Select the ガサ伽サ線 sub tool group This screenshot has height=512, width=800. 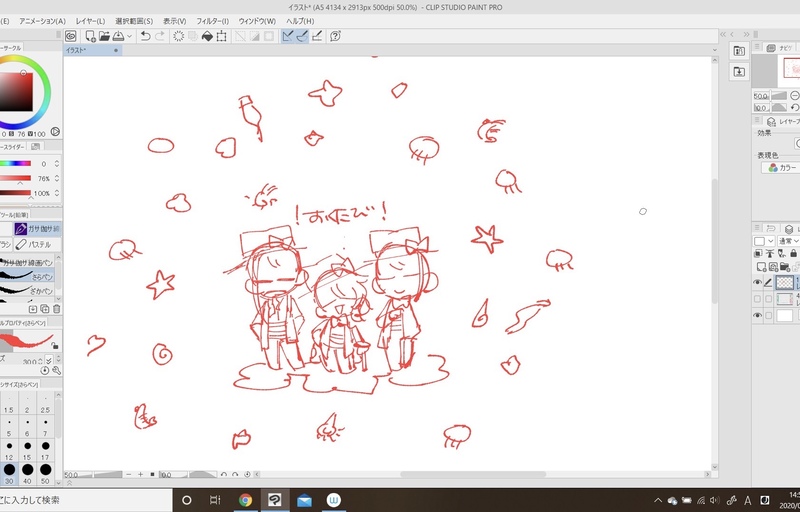pyautogui.click(x=37, y=229)
